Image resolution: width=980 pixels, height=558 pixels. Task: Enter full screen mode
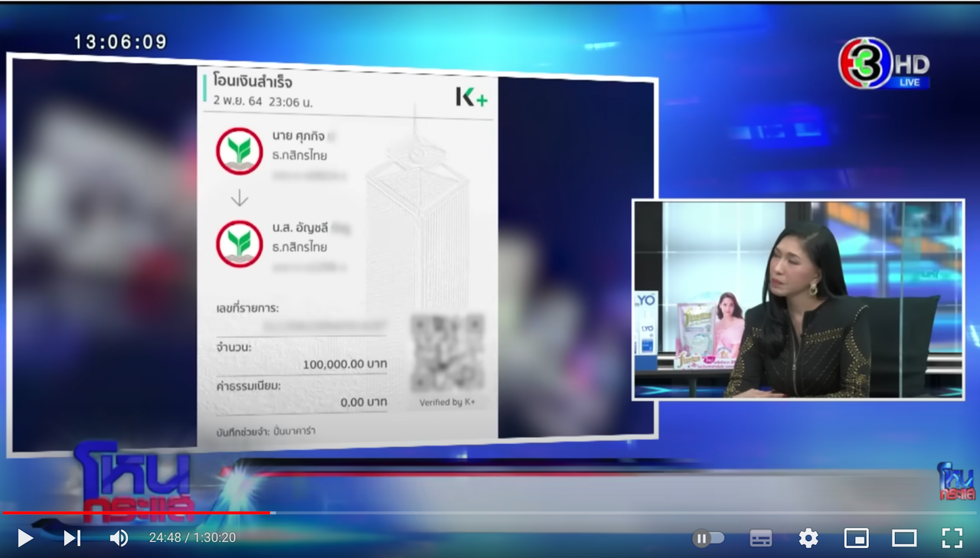952,538
